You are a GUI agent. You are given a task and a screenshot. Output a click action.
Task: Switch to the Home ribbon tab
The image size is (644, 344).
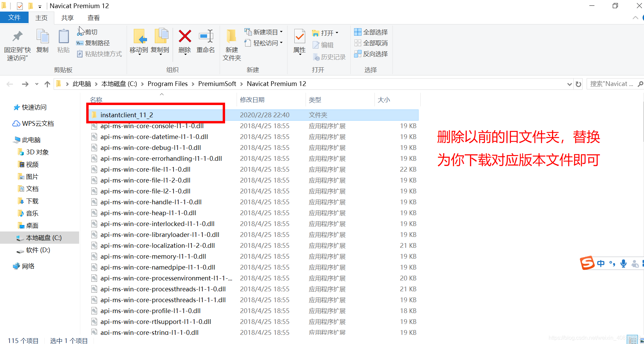(41, 18)
